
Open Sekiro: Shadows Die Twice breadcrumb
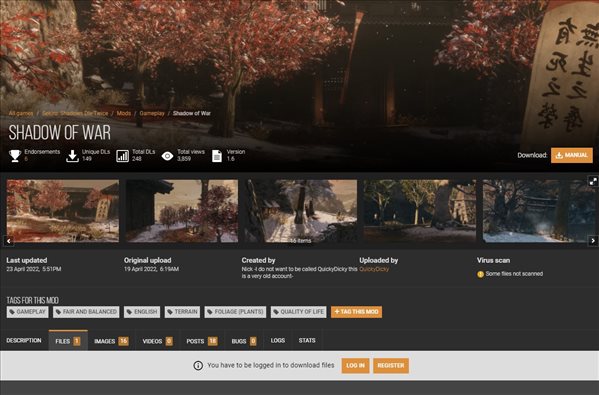(75, 113)
